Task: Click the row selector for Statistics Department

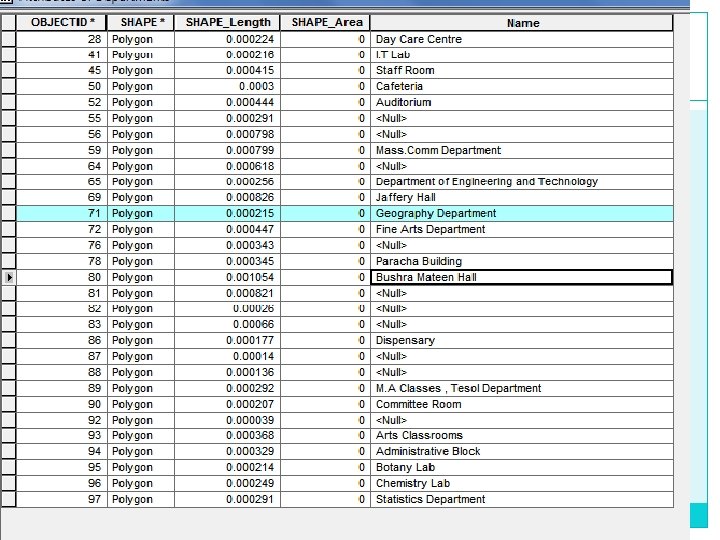Action: [8, 500]
